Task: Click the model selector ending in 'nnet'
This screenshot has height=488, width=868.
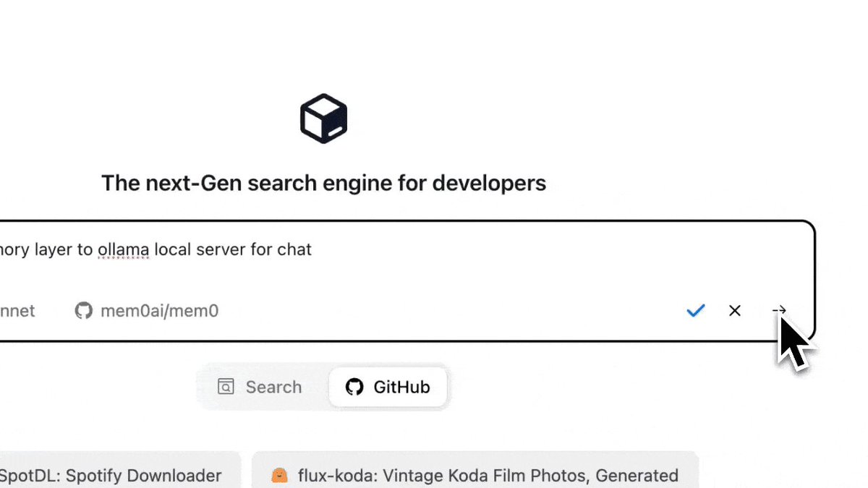Action: tap(17, 311)
